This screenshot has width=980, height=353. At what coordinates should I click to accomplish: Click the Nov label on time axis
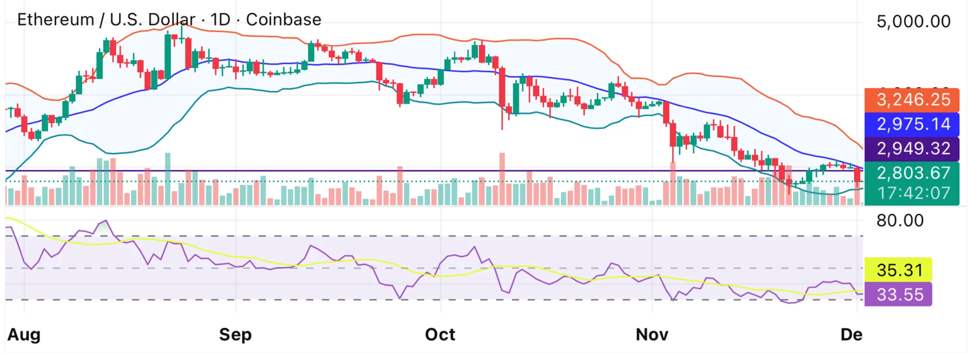click(651, 334)
